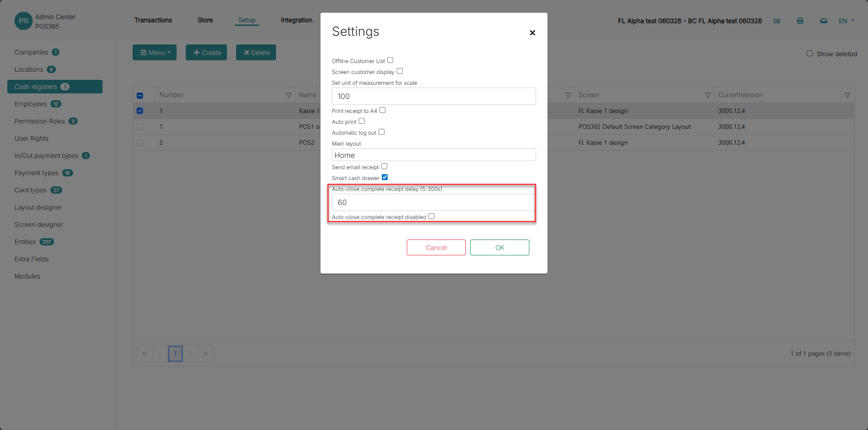
Task: Uncheck Smart cash drawer checkbox
Action: pyautogui.click(x=385, y=177)
